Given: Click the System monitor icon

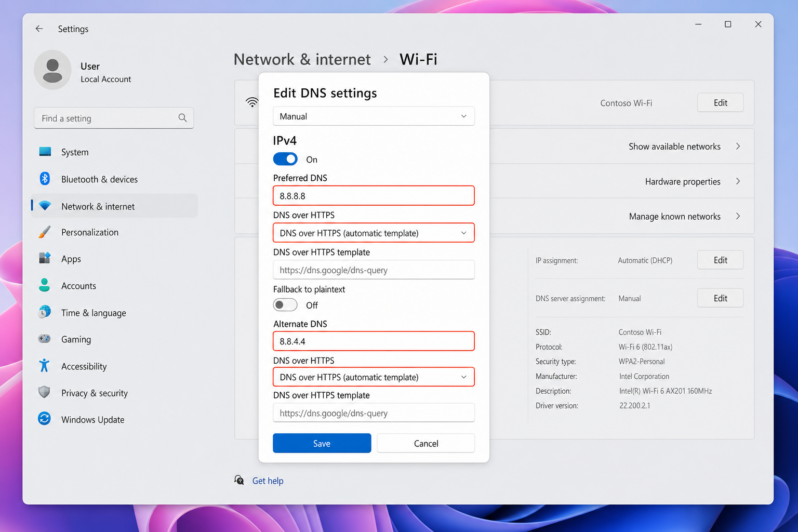Looking at the screenshot, I should [45, 152].
